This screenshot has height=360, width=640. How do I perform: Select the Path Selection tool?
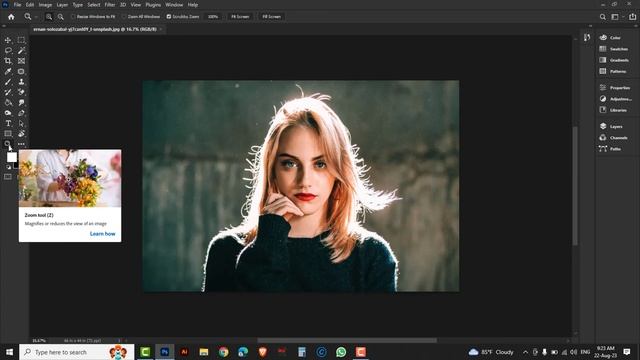(x=21, y=123)
